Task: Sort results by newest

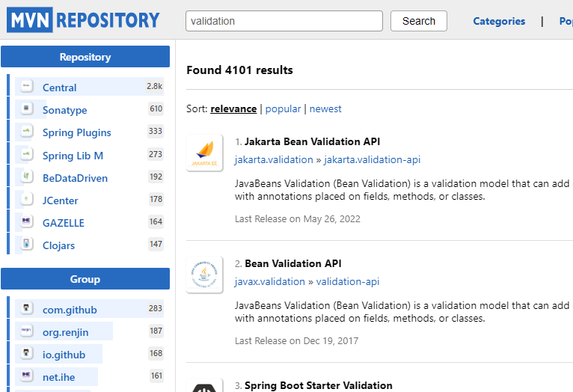Action: (x=325, y=109)
